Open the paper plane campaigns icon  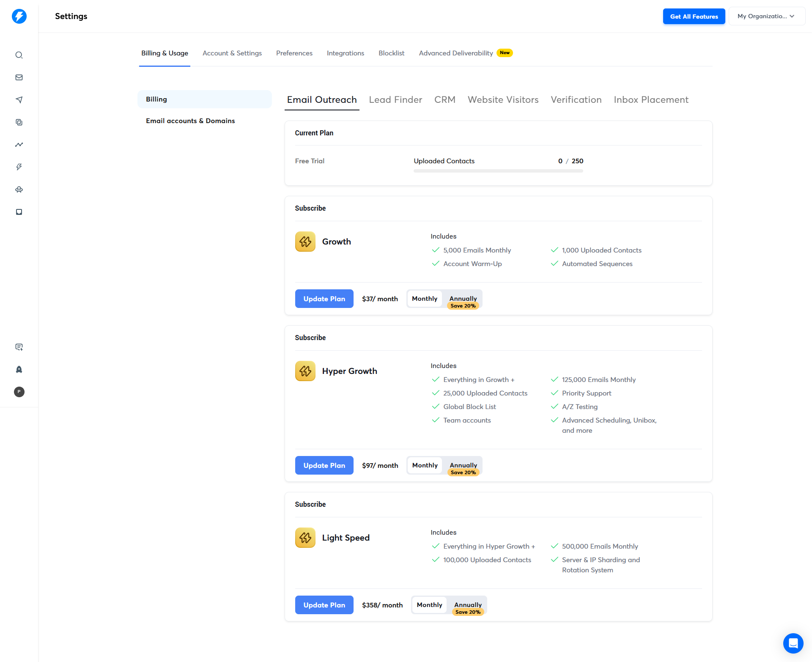[19, 100]
